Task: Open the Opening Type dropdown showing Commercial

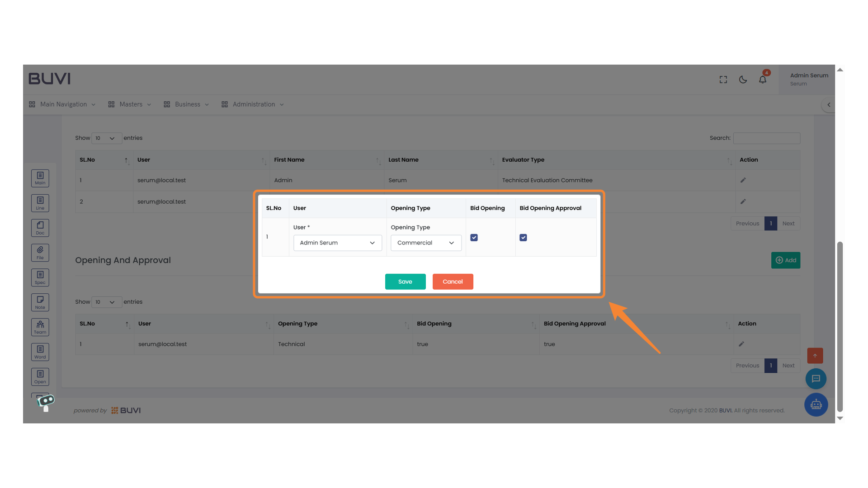Action: (x=425, y=243)
